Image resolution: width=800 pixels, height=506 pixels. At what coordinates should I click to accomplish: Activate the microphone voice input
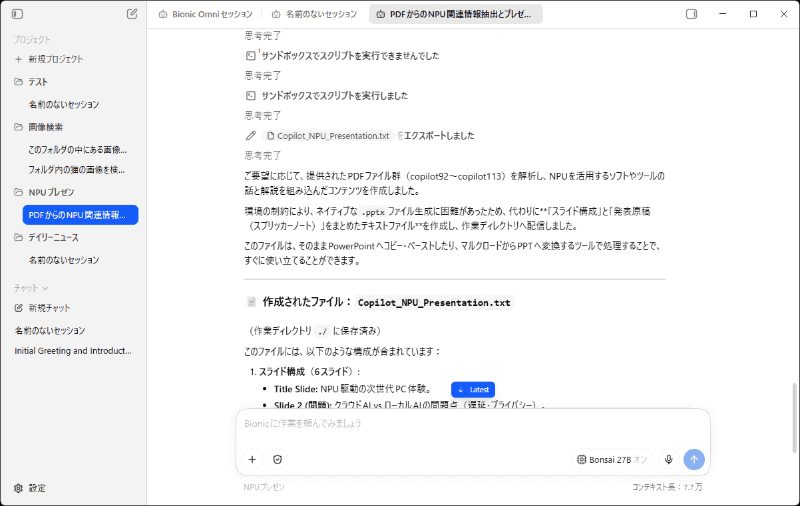tap(668, 460)
